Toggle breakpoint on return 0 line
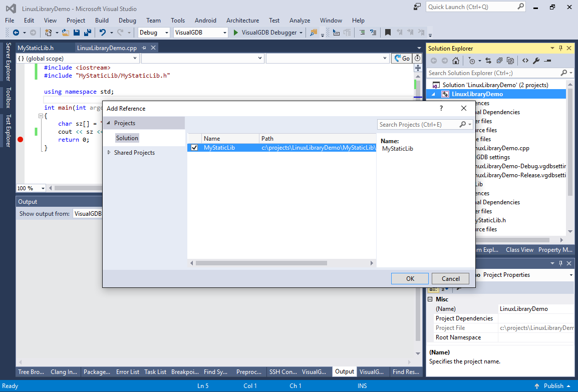Screen dimensions: 578x392 pyautogui.click(x=21, y=140)
